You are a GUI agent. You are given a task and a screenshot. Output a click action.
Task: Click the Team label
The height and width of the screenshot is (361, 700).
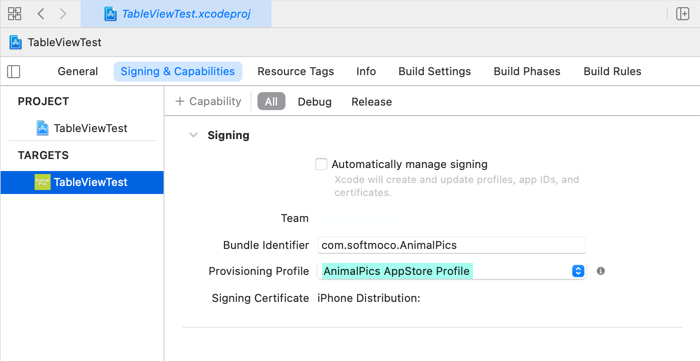coord(295,218)
